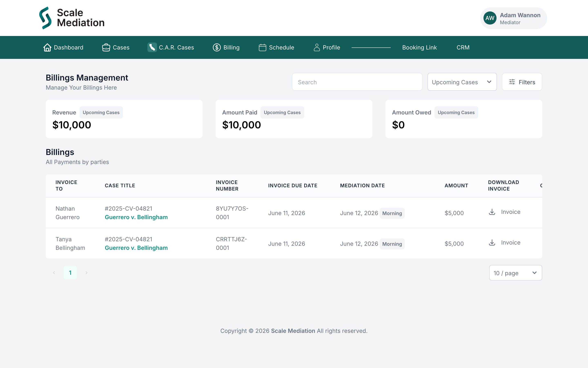The image size is (588, 368).
Task: Focus the Search input field
Action: pos(357,82)
